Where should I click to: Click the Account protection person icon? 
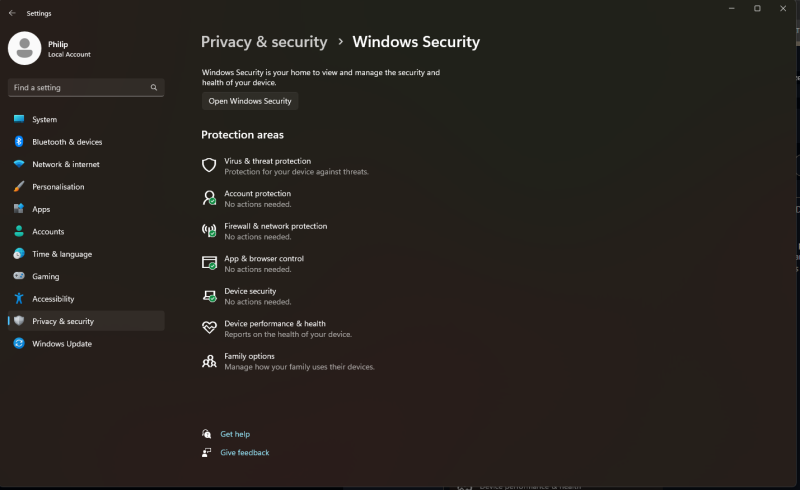209,198
